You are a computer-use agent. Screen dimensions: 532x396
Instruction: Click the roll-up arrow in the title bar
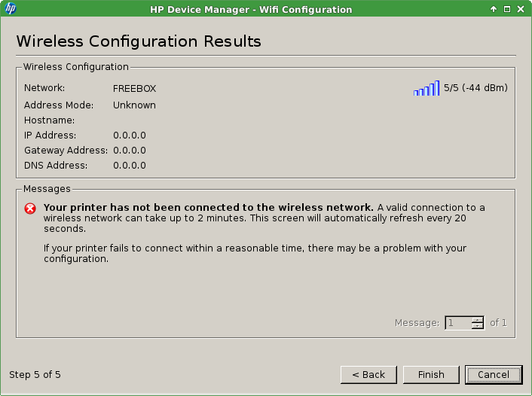[x=494, y=9]
